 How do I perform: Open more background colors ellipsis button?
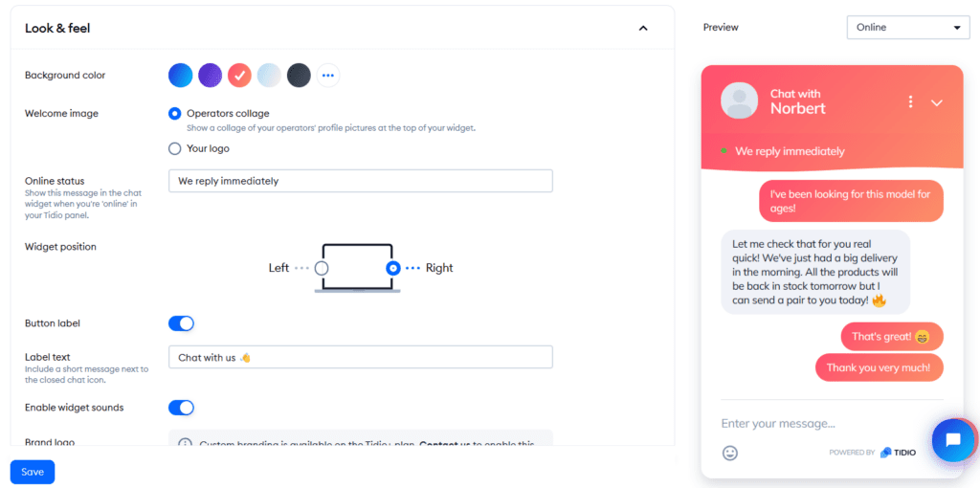tap(328, 75)
